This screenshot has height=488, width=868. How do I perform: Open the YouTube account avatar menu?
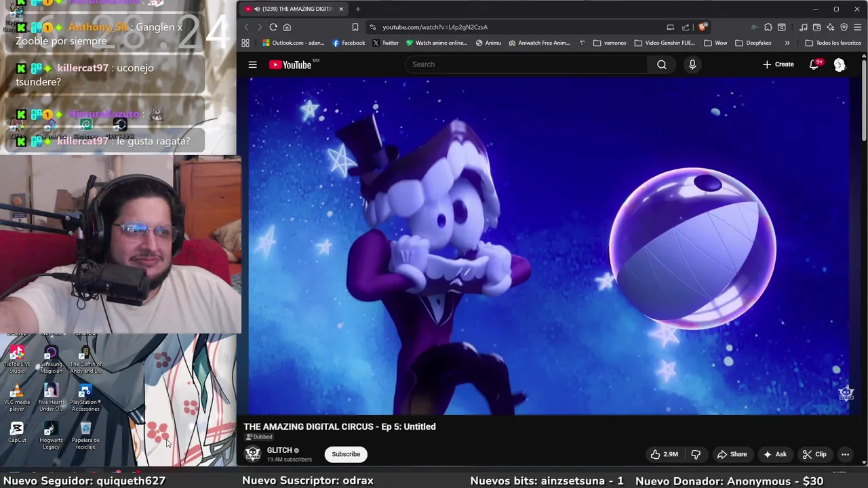840,64
